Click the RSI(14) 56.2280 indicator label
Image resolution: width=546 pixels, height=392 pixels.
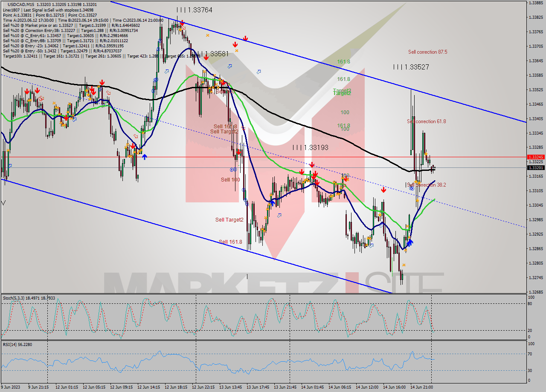pyautogui.click(x=17, y=344)
